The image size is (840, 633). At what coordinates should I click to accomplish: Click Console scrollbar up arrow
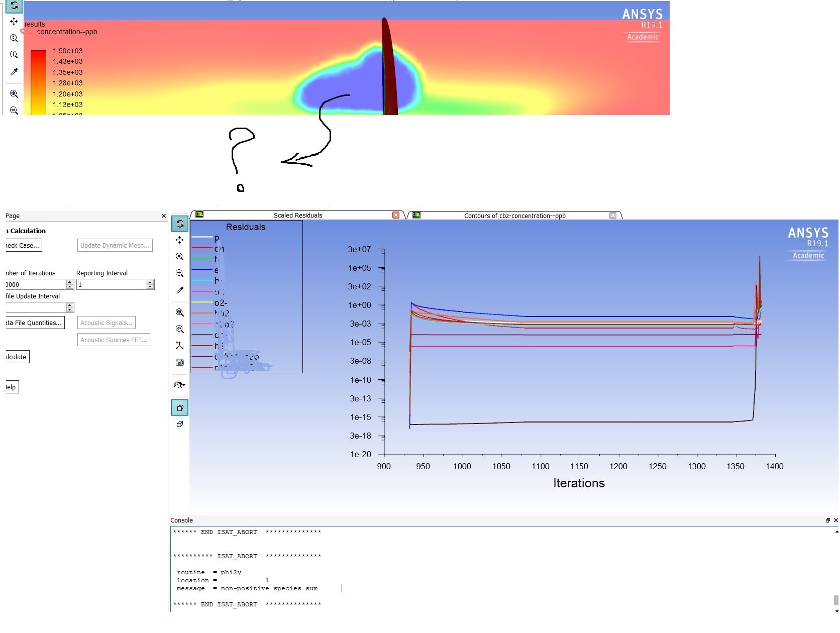[836, 532]
